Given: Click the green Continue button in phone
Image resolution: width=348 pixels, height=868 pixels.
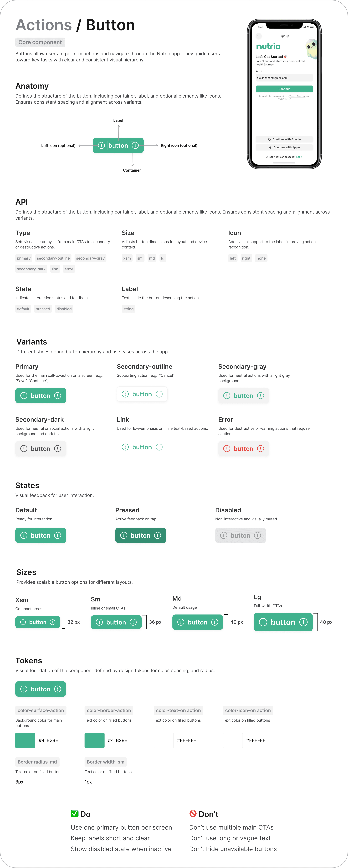Looking at the screenshot, I should (284, 89).
